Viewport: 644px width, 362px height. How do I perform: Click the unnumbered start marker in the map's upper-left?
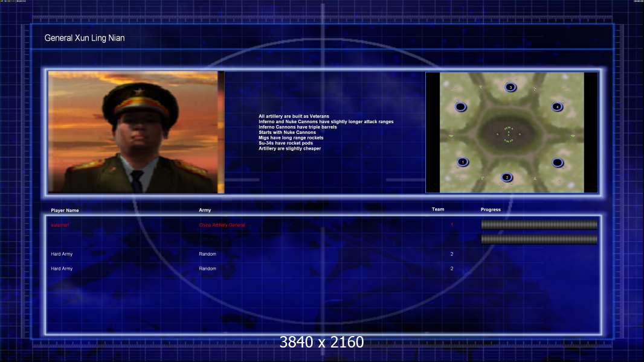click(x=461, y=107)
